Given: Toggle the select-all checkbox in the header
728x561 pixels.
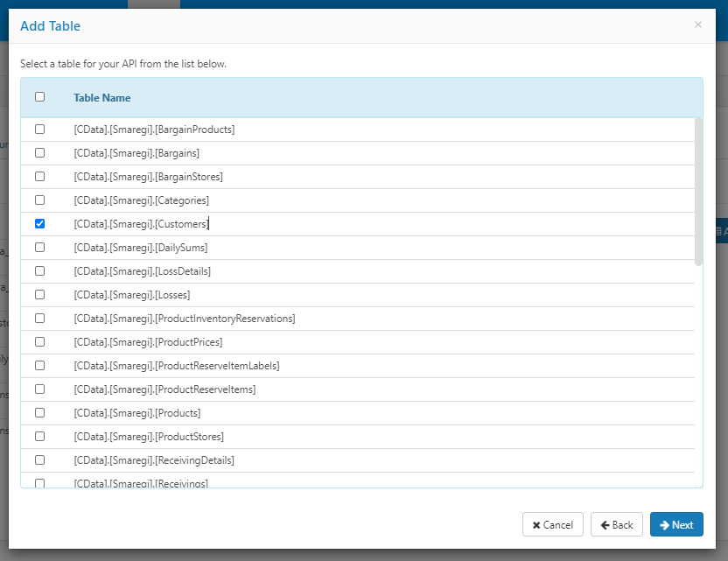Looking at the screenshot, I should [40, 96].
